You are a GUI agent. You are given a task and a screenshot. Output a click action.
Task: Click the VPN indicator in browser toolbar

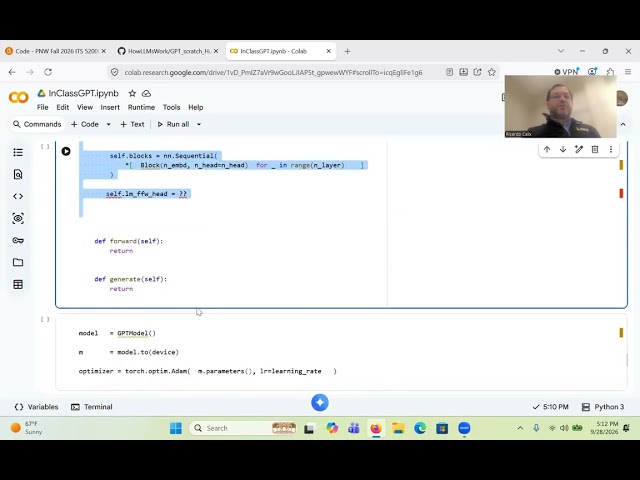click(567, 72)
